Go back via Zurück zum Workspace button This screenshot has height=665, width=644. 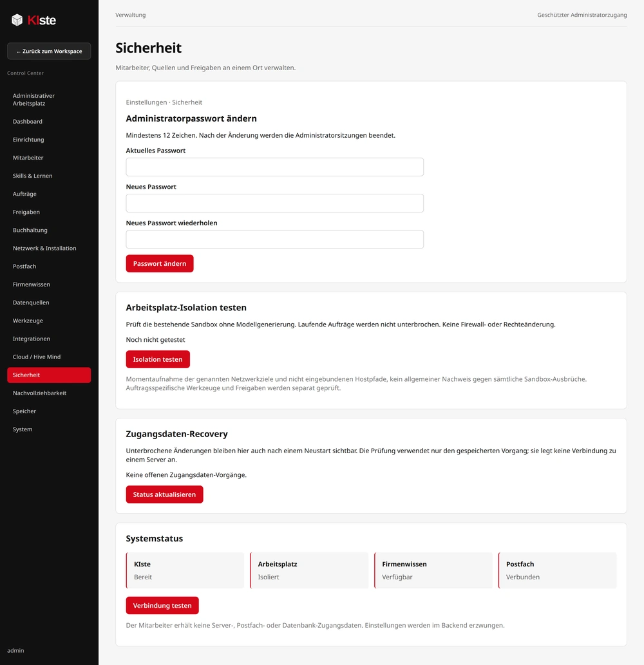coord(49,52)
